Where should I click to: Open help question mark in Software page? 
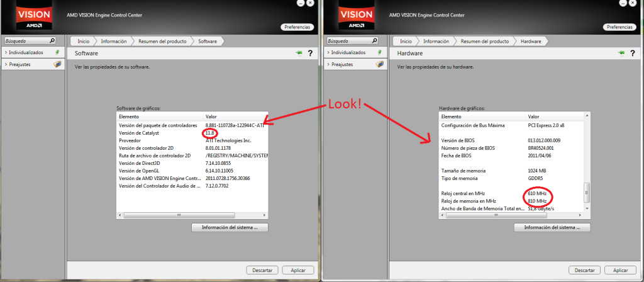click(311, 53)
